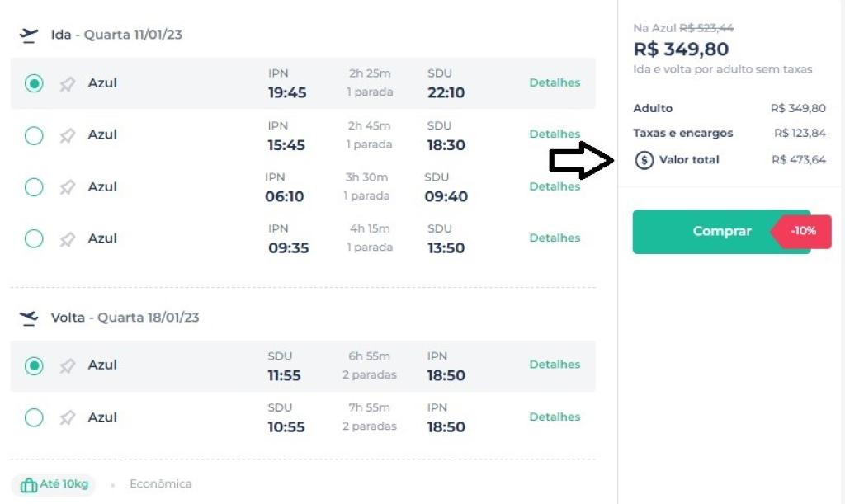Open Detalhes for the 09:35 flight
Viewport: 845px width, 504px height.
point(555,238)
